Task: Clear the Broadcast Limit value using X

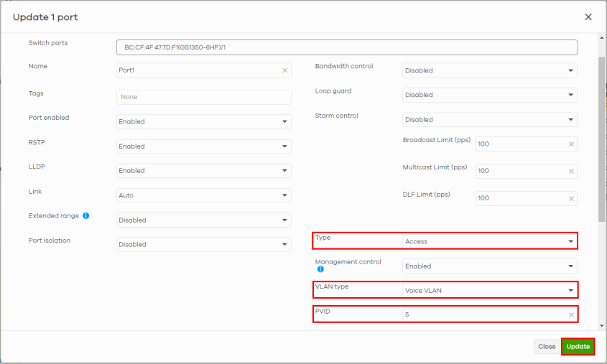Action: 571,144
